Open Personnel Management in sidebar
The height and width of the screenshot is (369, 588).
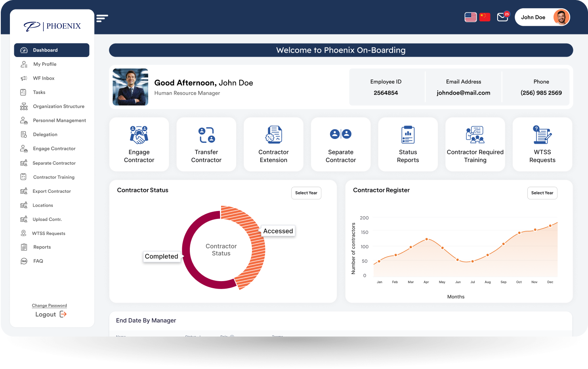(x=59, y=120)
